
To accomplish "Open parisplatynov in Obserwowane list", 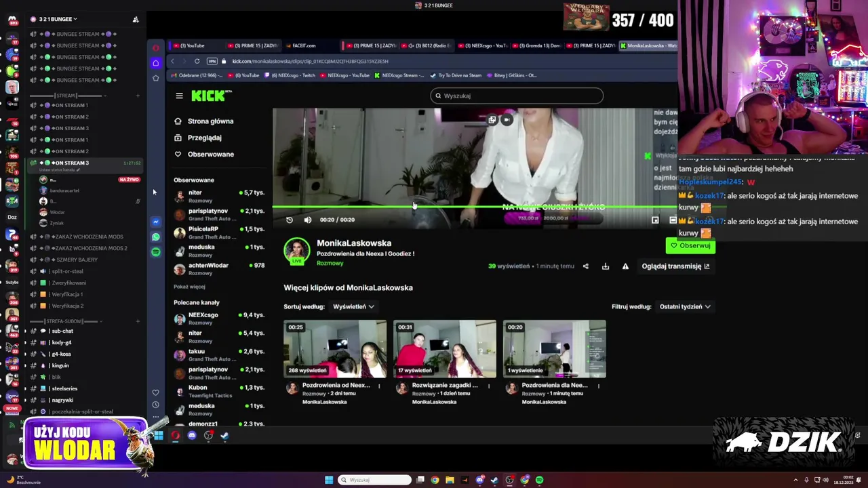I will 219,215.
